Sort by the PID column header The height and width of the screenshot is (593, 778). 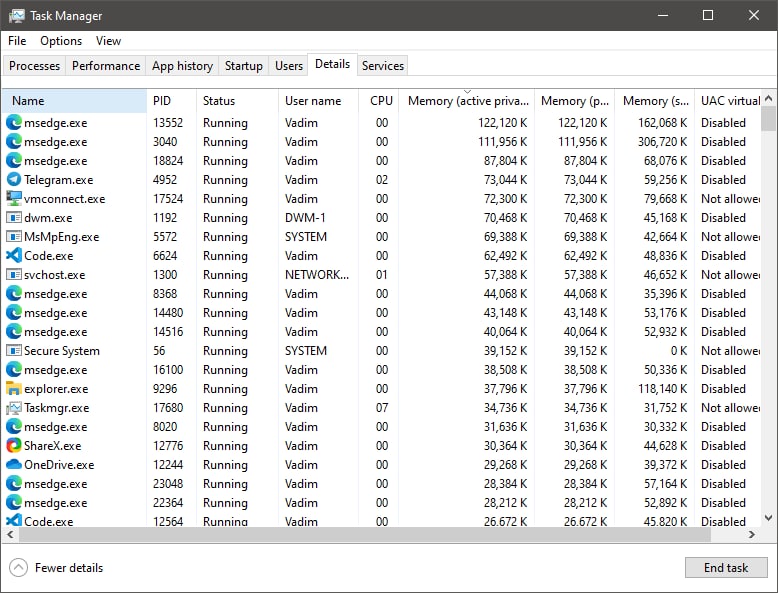(172, 101)
